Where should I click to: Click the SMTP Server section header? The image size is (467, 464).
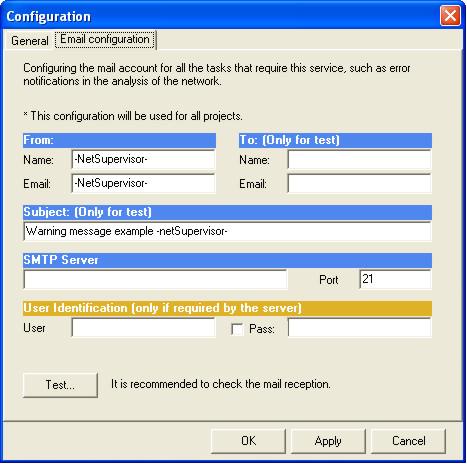[227, 260]
